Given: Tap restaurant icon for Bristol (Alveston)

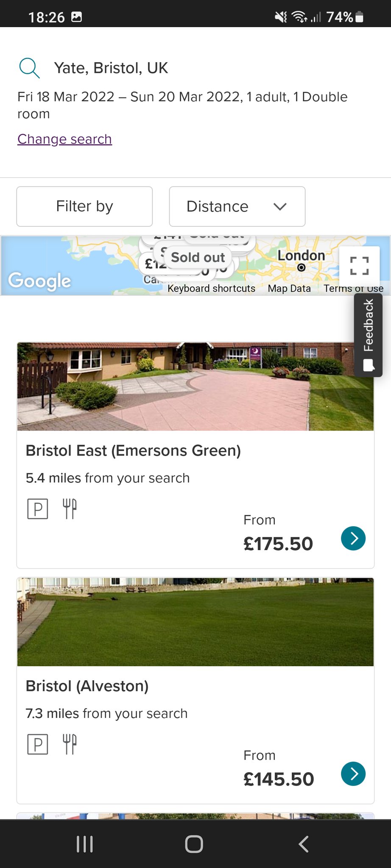Looking at the screenshot, I should 70,744.
